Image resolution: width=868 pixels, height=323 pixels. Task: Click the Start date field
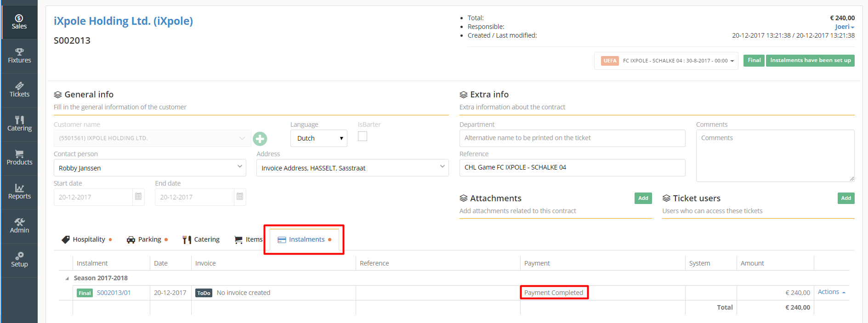click(93, 197)
